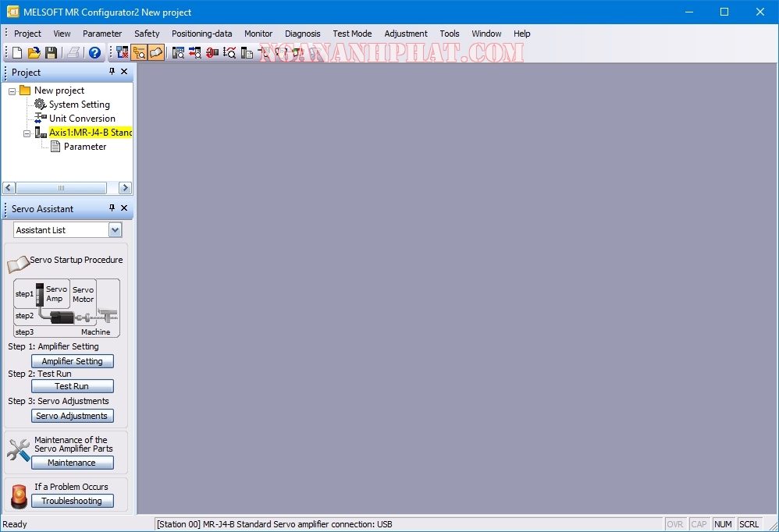Click the servo amplifier connection icon on toolbar
This screenshot has height=532, width=779.
(x=120, y=51)
